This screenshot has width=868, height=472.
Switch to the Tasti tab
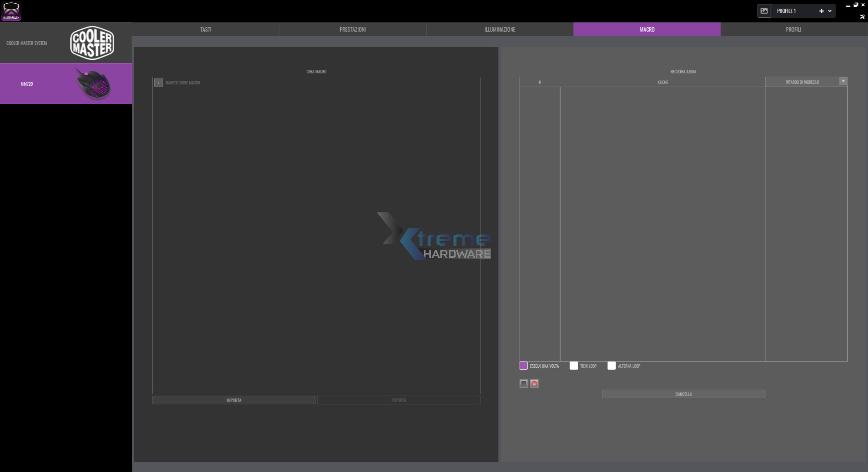(205, 30)
